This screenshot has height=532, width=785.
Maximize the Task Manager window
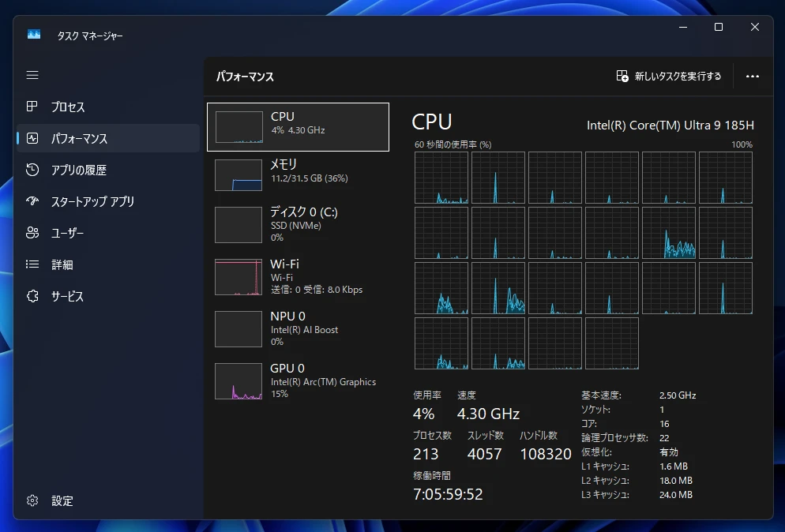718,27
